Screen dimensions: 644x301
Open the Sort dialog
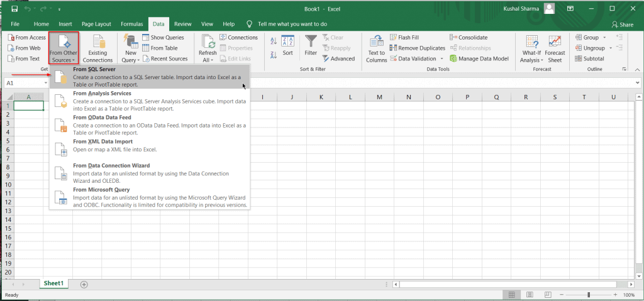point(287,46)
